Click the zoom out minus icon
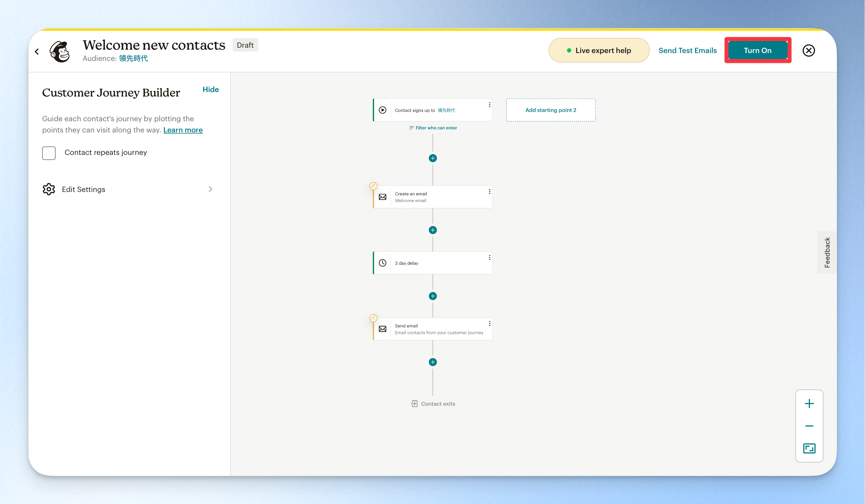 [809, 426]
